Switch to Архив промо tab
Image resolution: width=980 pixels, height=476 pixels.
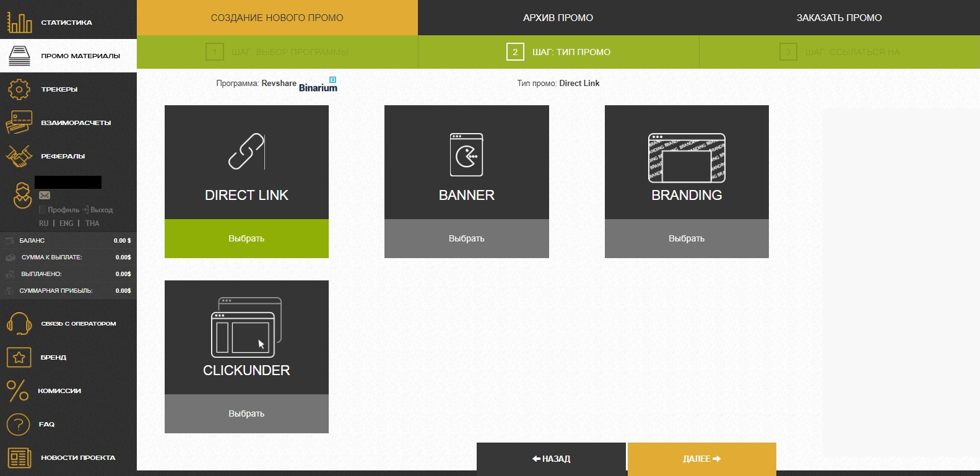(x=558, y=17)
